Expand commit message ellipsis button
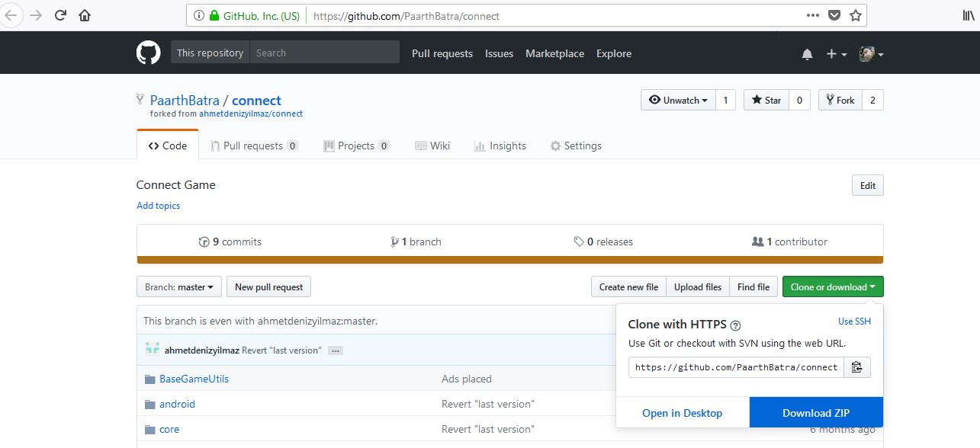The image size is (980, 448). (x=336, y=350)
